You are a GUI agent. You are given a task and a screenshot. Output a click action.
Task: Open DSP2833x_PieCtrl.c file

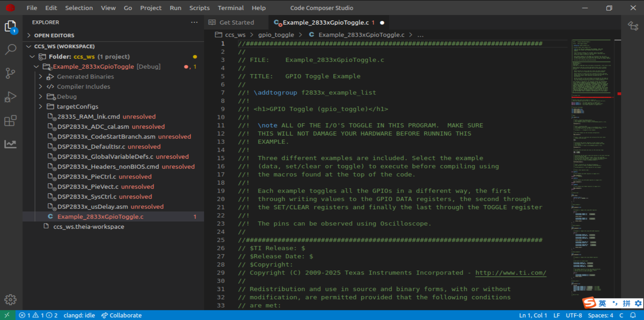tap(87, 177)
